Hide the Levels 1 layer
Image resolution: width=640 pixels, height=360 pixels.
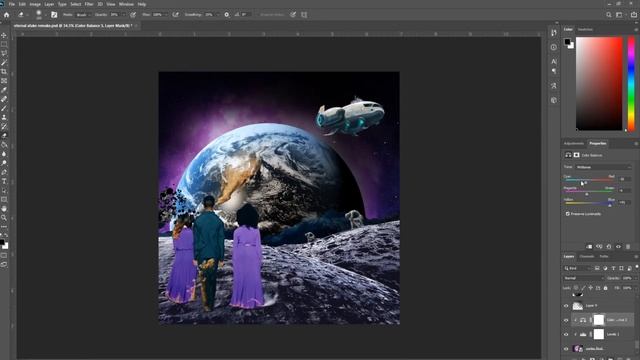tap(566, 334)
